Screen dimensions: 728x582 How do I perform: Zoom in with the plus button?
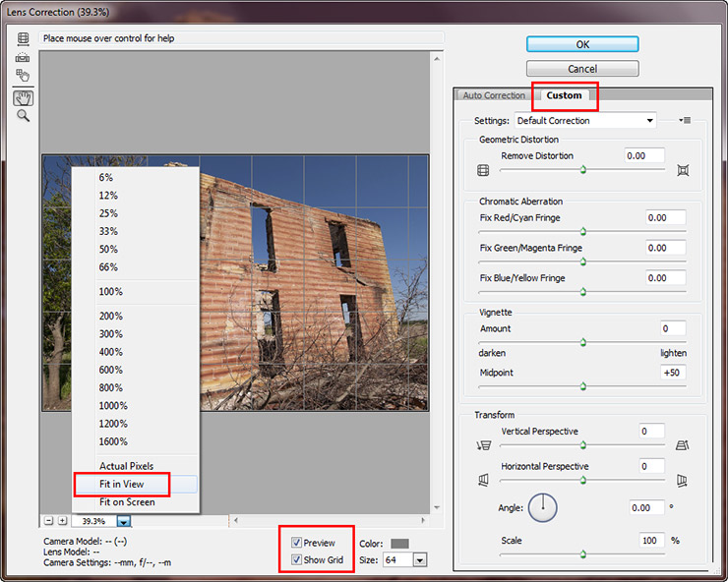click(62, 521)
